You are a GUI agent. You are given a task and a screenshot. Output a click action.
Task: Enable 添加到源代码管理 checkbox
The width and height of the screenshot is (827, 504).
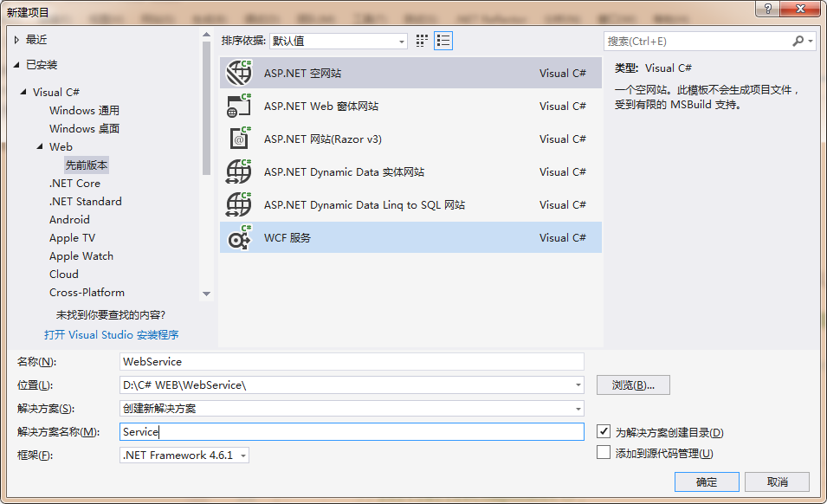pyautogui.click(x=604, y=452)
